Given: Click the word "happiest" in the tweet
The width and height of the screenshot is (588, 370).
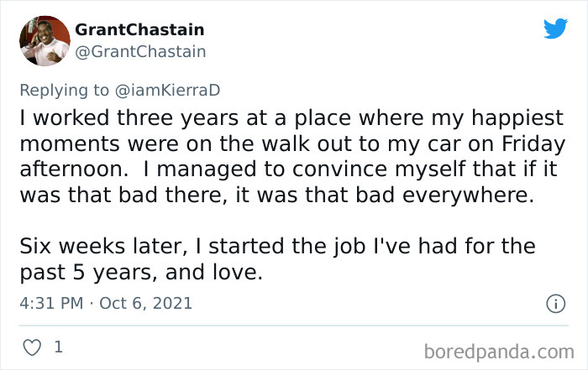Looking at the screenshot, I should click(x=485, y=118).
